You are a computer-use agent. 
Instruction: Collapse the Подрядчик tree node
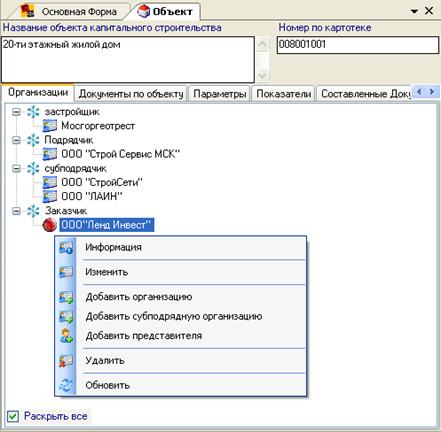pos(16,140)
